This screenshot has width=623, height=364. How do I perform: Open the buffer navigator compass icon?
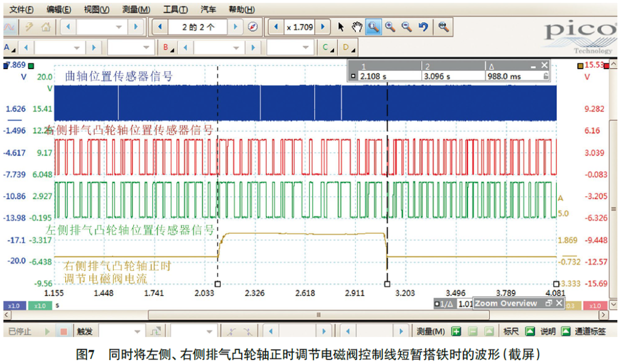(x=253, y=27)
